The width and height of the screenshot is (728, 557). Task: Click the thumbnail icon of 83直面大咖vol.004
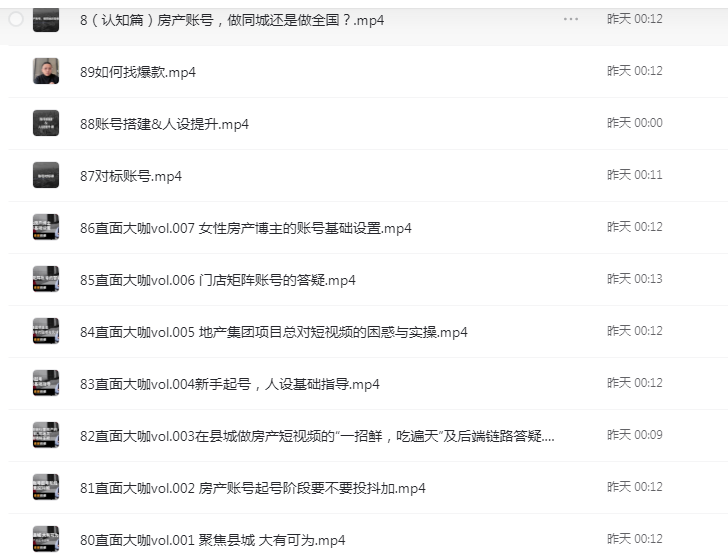pyautogui.click(x=46, y=383)
